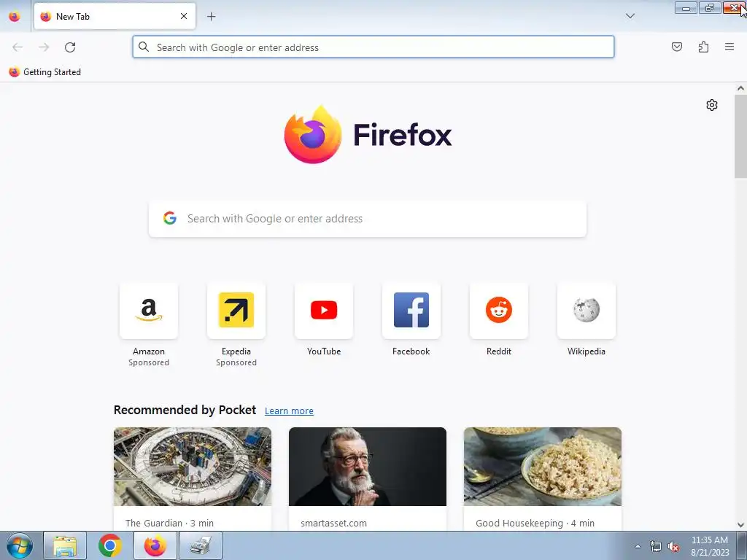
Task: Click The Guardian · 3 min caption
Action: (x=169, y=524)
